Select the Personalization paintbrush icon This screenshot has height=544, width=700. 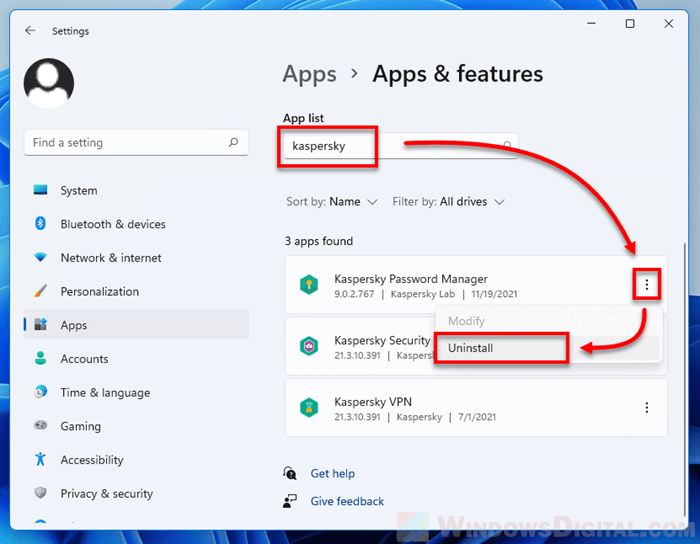(40, 291)
